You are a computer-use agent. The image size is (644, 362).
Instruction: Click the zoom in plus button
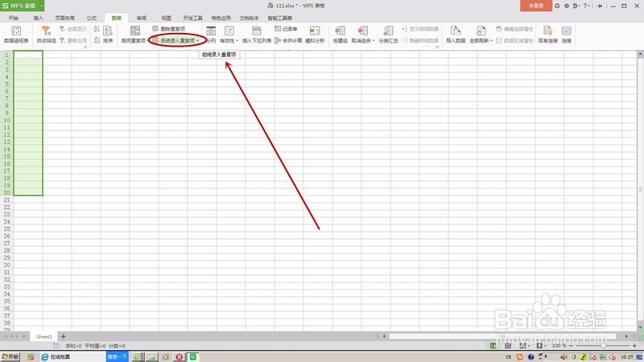point(634,346)
